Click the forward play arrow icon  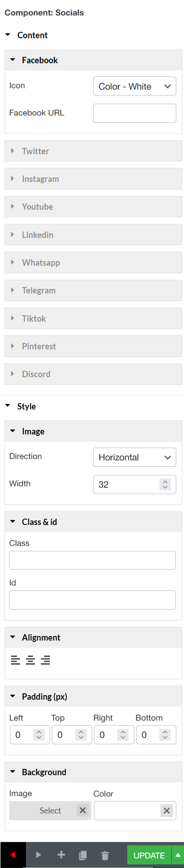click(39, 855)
